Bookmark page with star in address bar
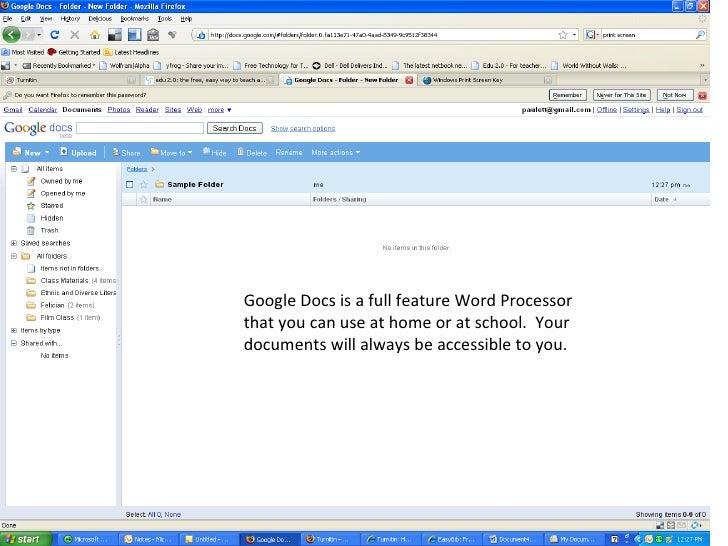728x546 pixels. click(x=563, y=35)
